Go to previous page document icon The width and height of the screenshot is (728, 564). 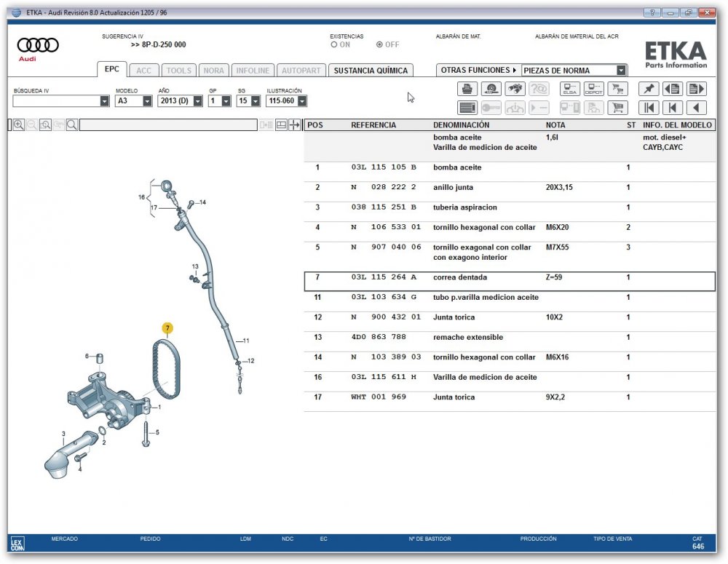click(672, 89)
